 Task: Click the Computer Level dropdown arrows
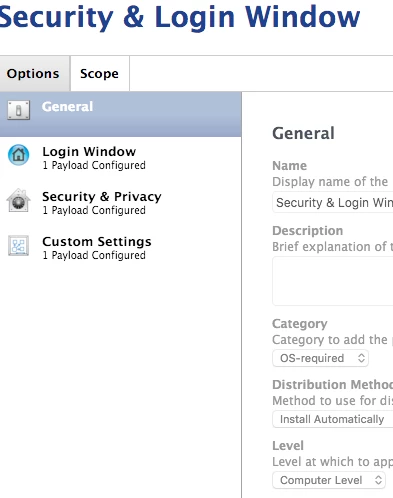[x=378, y=480]
